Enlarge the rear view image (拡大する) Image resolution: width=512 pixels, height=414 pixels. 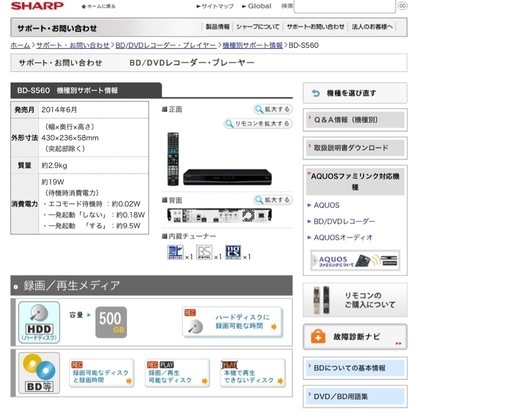(x=273, y=200)
